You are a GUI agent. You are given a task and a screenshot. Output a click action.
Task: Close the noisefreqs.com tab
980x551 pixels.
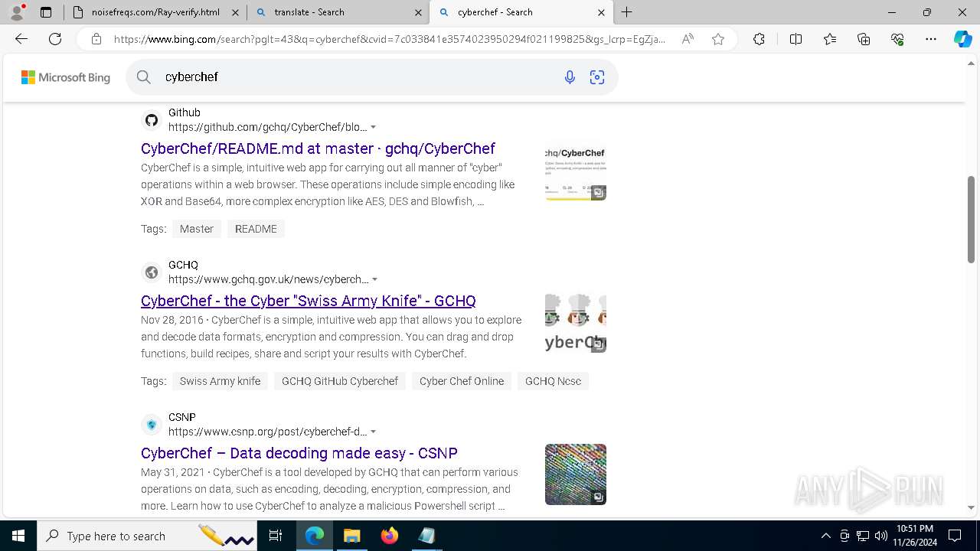point(235,12)
